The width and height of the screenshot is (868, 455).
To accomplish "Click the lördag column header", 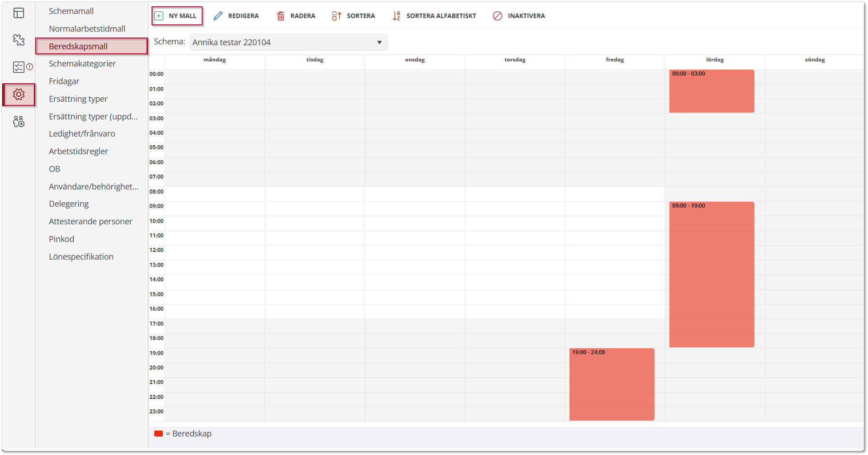I will coord(715,60).
